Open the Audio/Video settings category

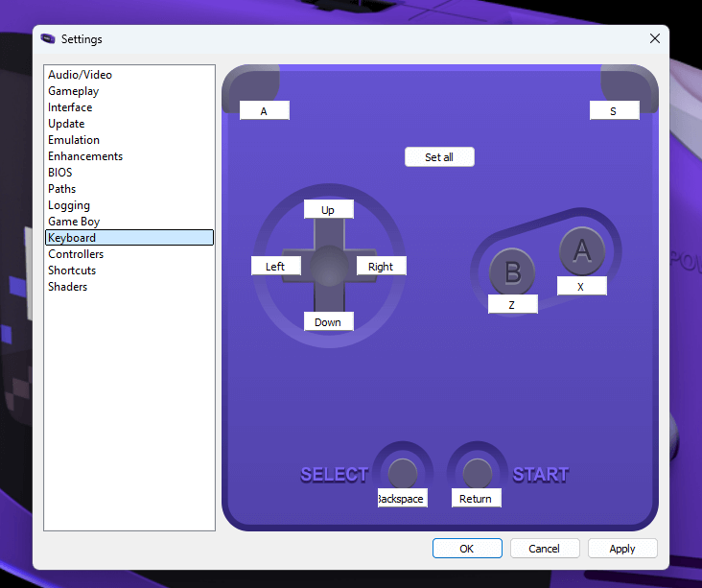[81, 75]
